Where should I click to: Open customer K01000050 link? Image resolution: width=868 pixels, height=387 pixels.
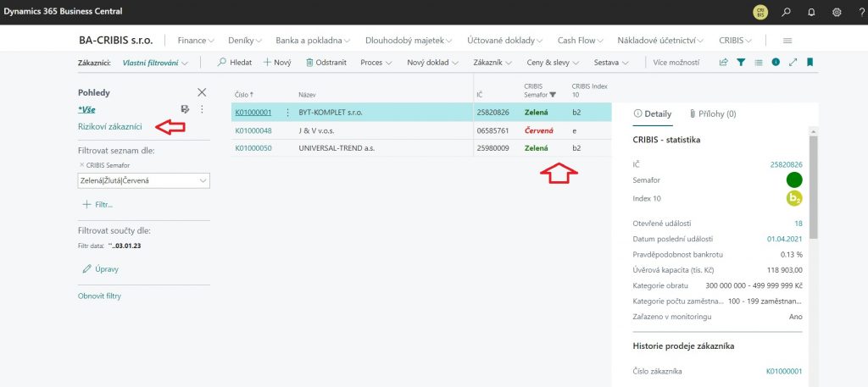pyautogui.click(x=253, y=148)
